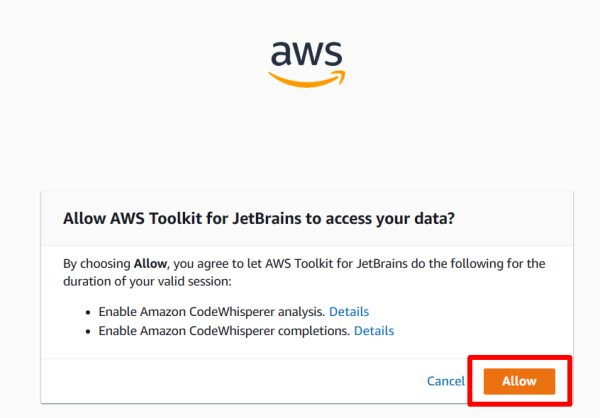Click empty dialog area left of Cancel
This screenshot has width=600, height=418.
230,381
